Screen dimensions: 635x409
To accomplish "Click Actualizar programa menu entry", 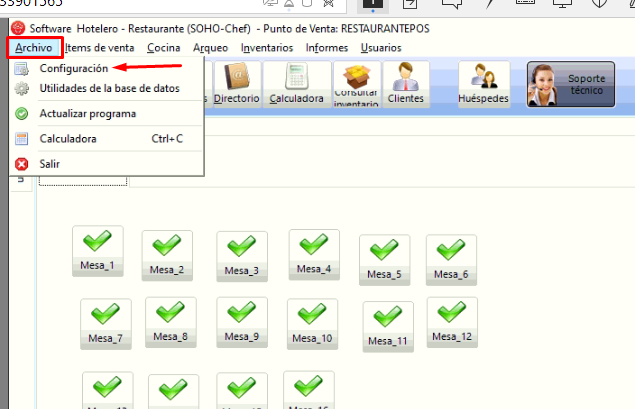I will (87, 113).
